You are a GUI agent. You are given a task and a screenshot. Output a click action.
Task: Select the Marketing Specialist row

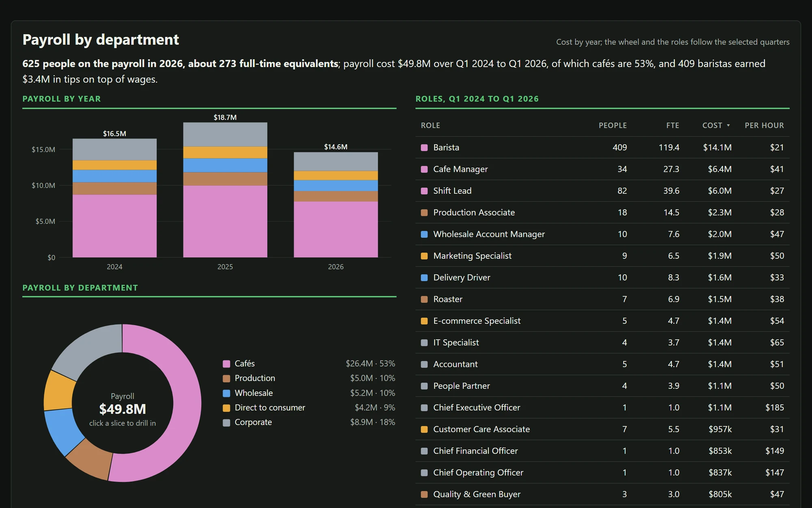click(603, 256)
